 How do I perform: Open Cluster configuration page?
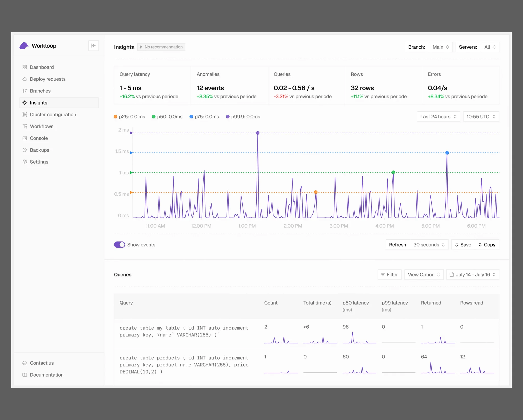[x=59, y=114]
